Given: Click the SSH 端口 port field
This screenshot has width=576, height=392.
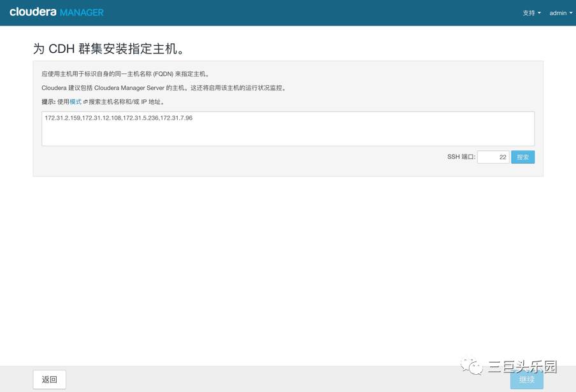Looking at the screenshot, I should 493,157.
